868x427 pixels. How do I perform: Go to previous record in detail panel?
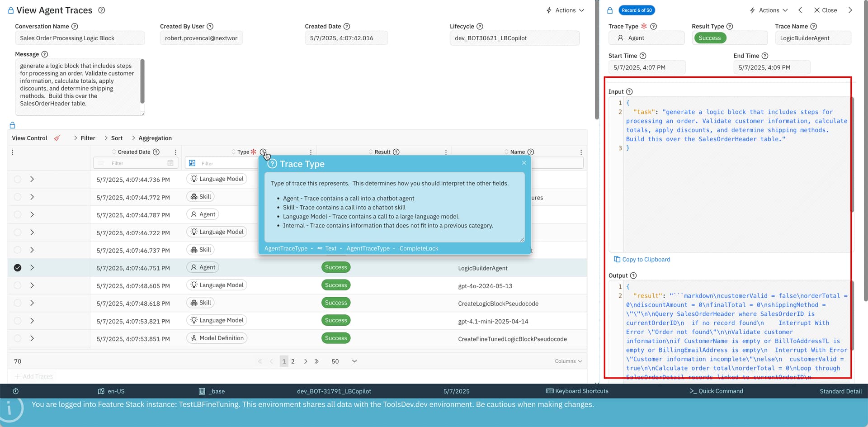800,10
